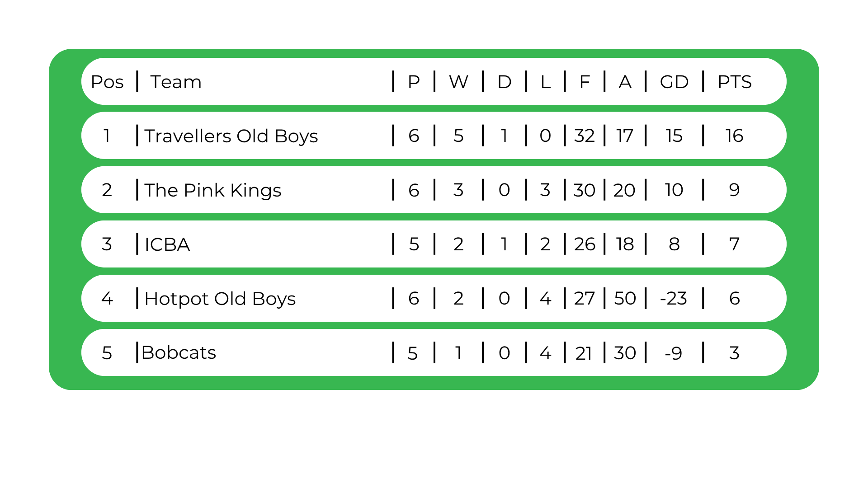This screenshot has height=488, width=868.
Task: Click the A column header
Action: click(x=625, y=82)
